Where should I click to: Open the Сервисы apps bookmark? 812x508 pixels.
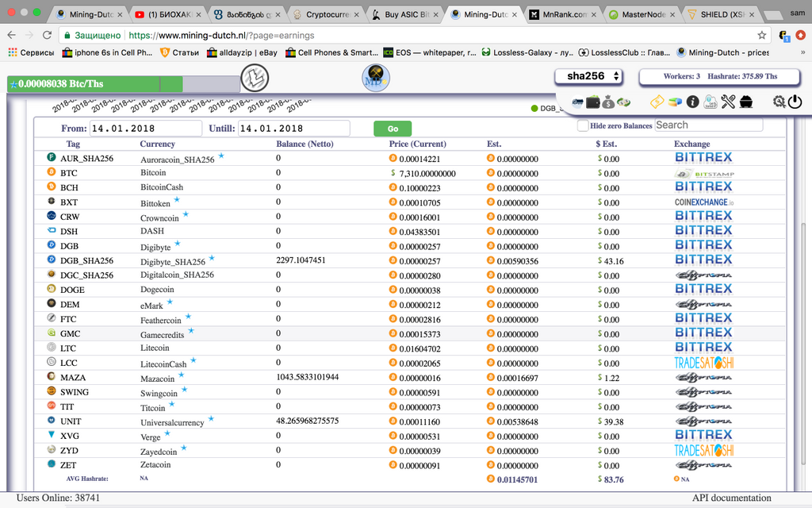pos(31,52)
